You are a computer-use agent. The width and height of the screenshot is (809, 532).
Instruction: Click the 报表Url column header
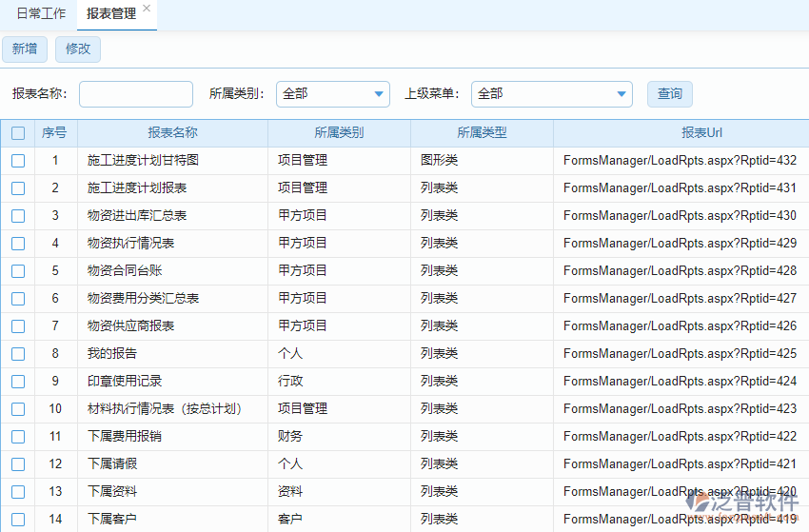point(681,133)
